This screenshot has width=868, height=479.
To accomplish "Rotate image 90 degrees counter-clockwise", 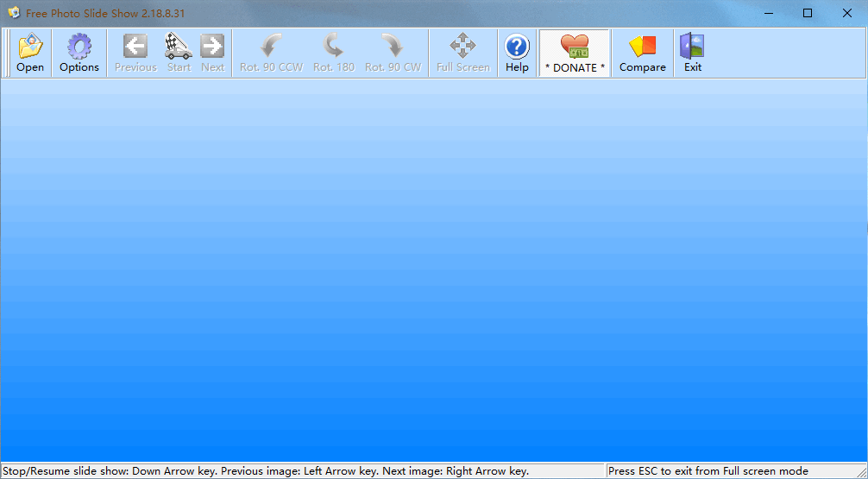I will pyautogui.click(x=271, y=53).
